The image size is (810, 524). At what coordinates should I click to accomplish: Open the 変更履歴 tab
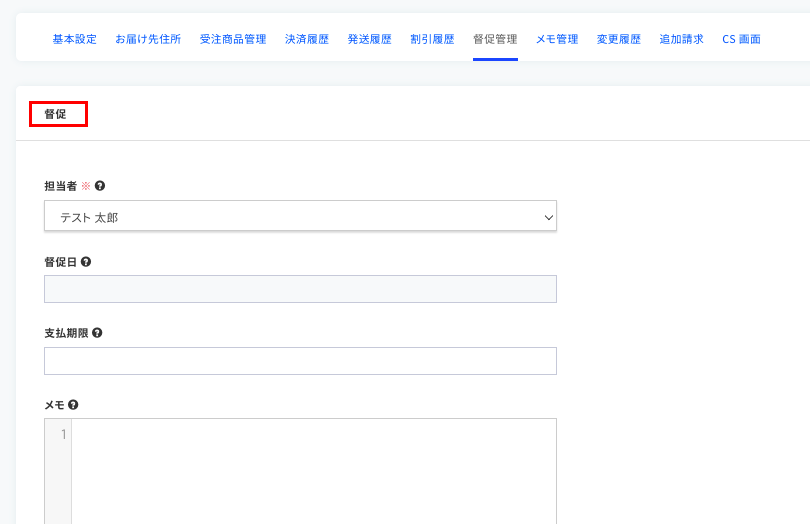619,39
